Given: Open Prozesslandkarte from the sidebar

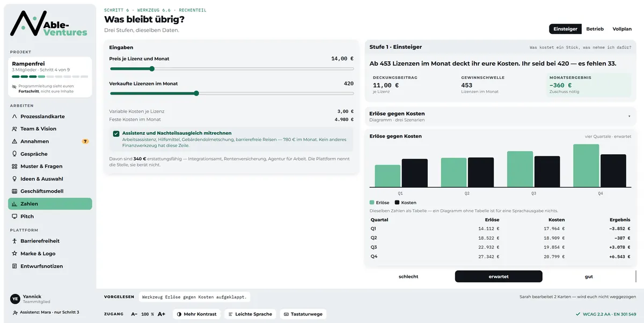Looking at the screenshot, I should [x=50, y=116].
